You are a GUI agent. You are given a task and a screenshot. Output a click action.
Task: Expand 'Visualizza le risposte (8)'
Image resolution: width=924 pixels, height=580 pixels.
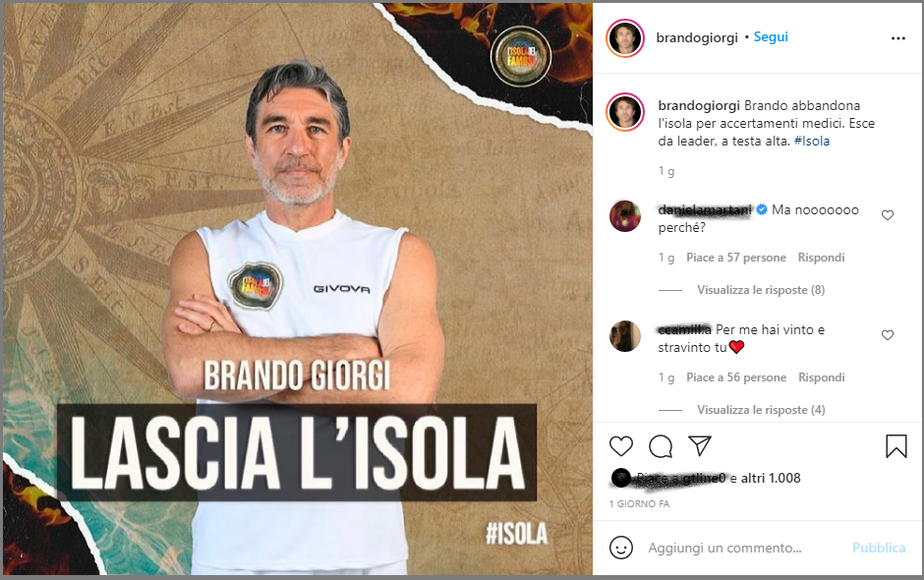(761, 290)
